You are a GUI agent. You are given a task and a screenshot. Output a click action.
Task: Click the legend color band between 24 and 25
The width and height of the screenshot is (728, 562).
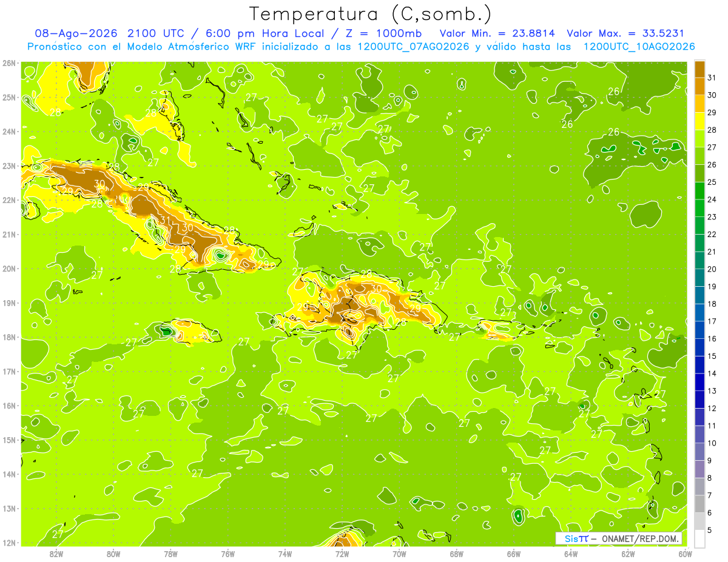[700, 191]
